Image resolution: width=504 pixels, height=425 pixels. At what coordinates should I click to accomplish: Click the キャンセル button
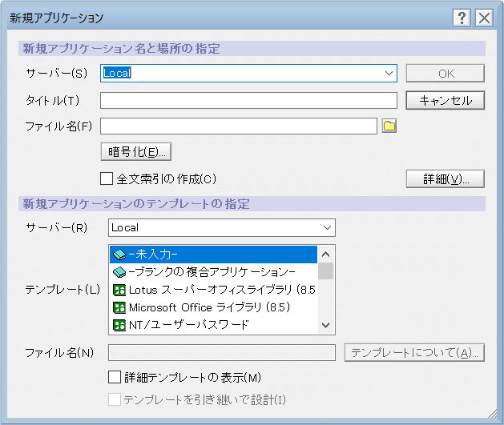[x=446, y=101]
